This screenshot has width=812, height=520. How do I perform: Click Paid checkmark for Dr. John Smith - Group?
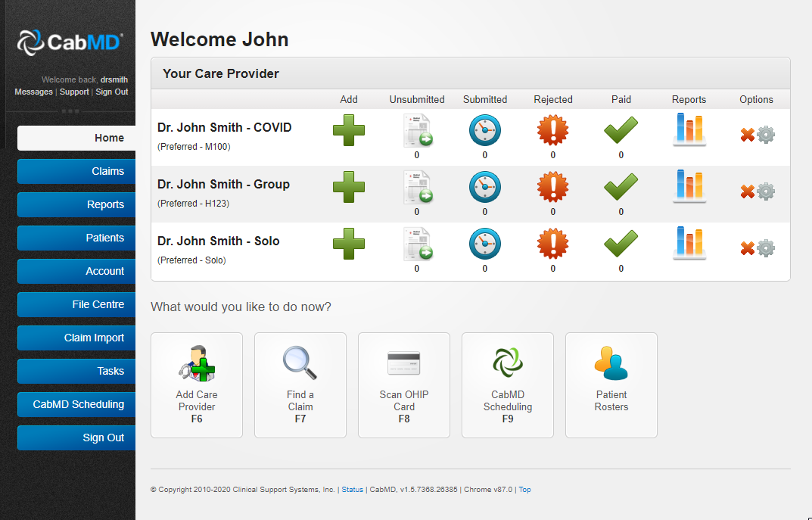pyautogui.click(x=621, y=187)
